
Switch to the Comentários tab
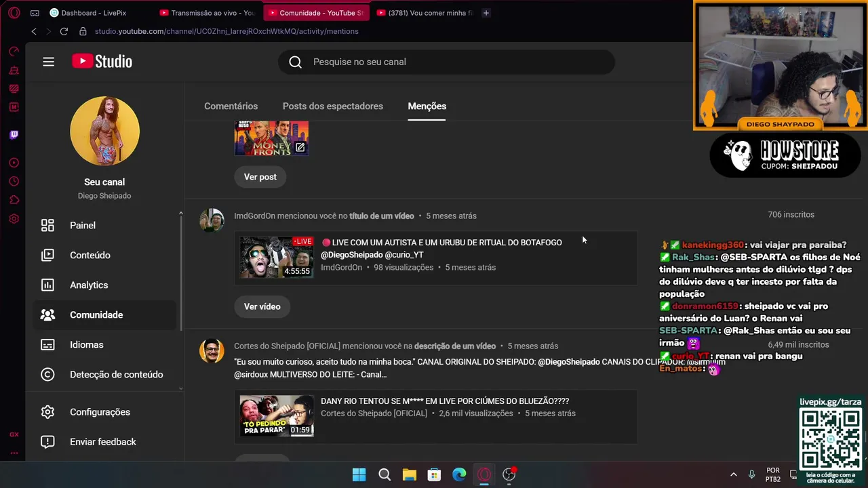pos(231,106)
